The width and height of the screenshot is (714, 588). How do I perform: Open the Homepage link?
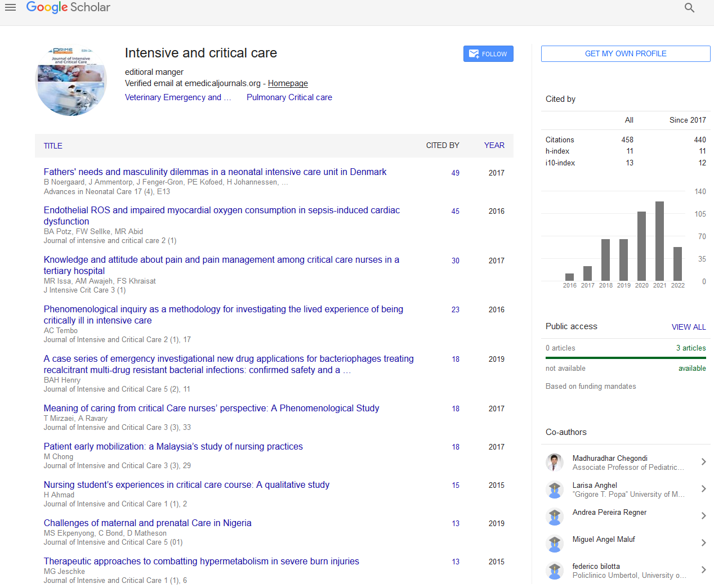tap(288, 83)
